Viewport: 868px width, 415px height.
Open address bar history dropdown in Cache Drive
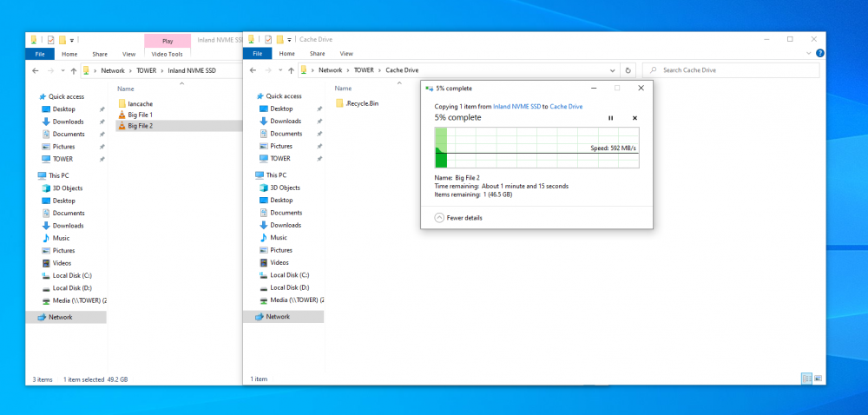612,70
